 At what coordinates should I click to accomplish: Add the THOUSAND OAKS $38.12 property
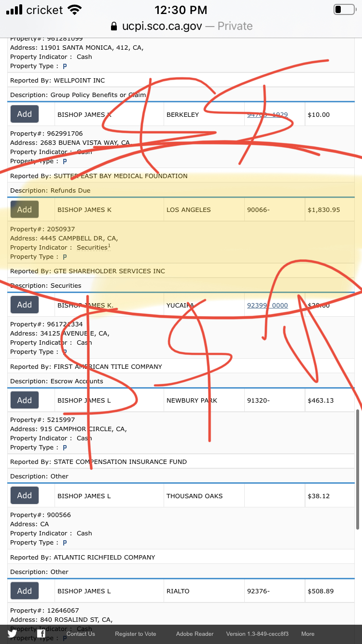click(x=25, y=495)
